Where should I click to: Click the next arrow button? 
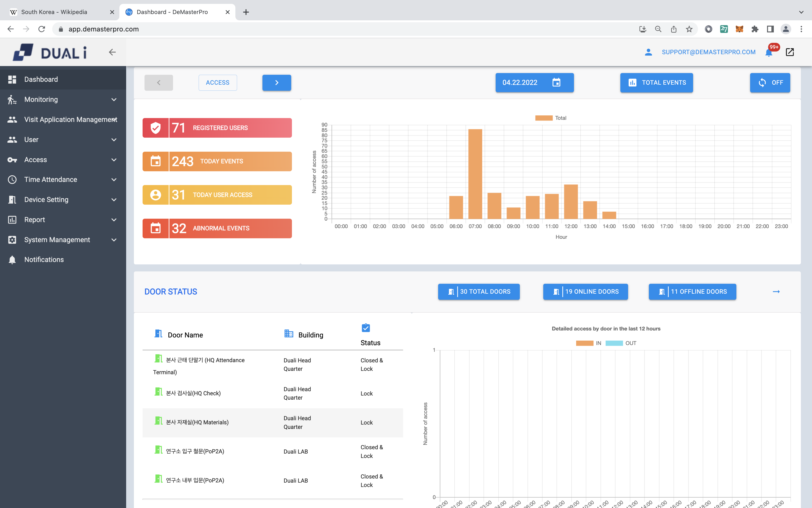[277, 83]
